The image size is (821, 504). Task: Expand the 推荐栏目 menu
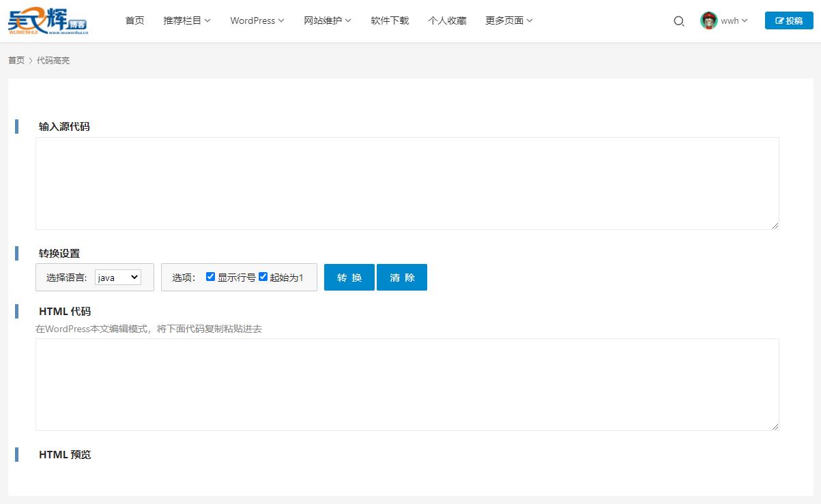point(187,20)
